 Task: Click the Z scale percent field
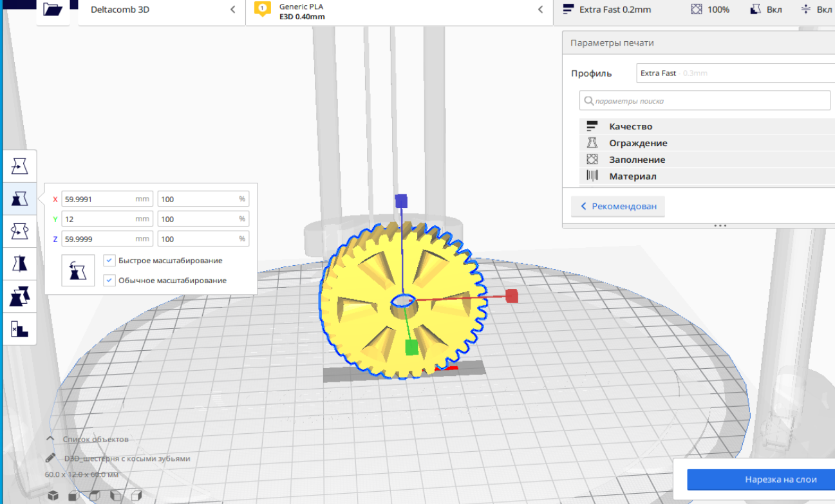coord(203,239)
